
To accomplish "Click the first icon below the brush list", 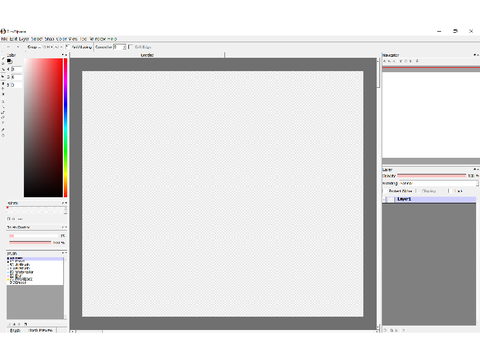I will [9, 324].
